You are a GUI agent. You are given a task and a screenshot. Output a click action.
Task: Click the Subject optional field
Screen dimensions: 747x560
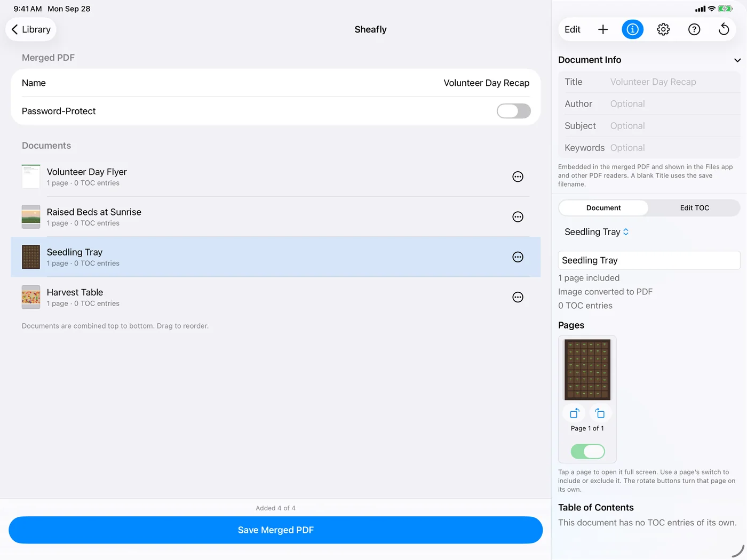649,126
